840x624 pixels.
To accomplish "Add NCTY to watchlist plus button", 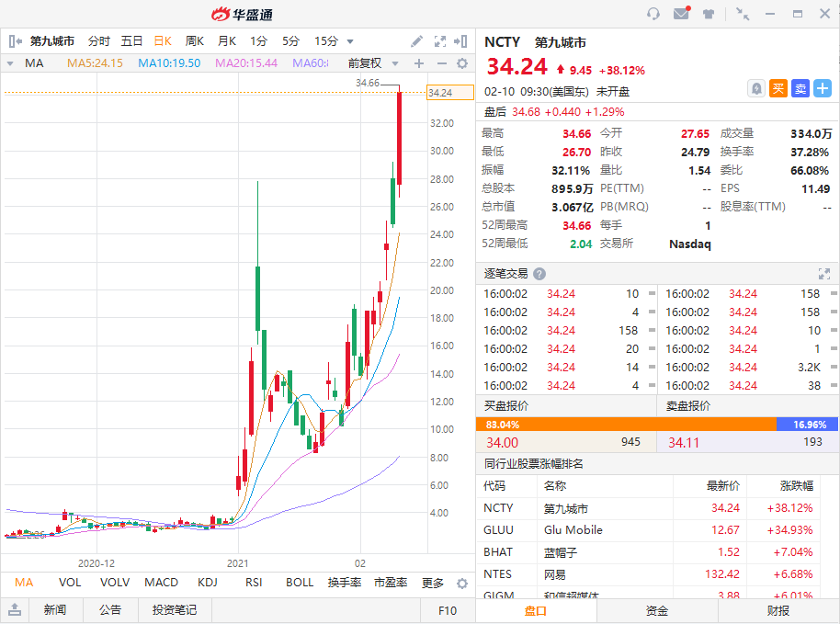I will click(823, 88).
